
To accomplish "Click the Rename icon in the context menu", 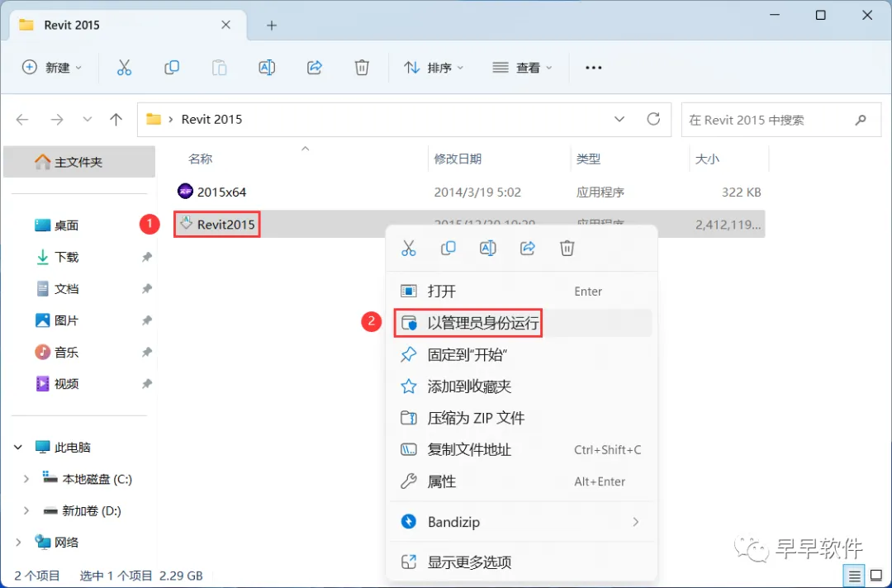I will (488, 248).
